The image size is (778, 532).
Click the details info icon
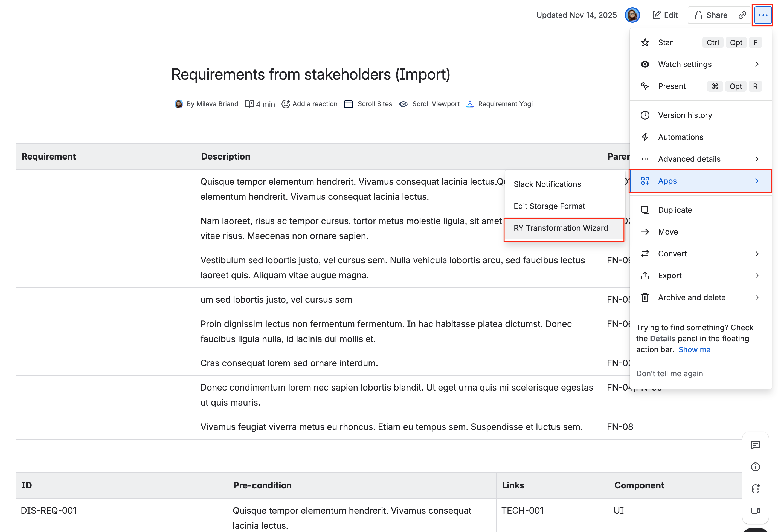(755, 467)
